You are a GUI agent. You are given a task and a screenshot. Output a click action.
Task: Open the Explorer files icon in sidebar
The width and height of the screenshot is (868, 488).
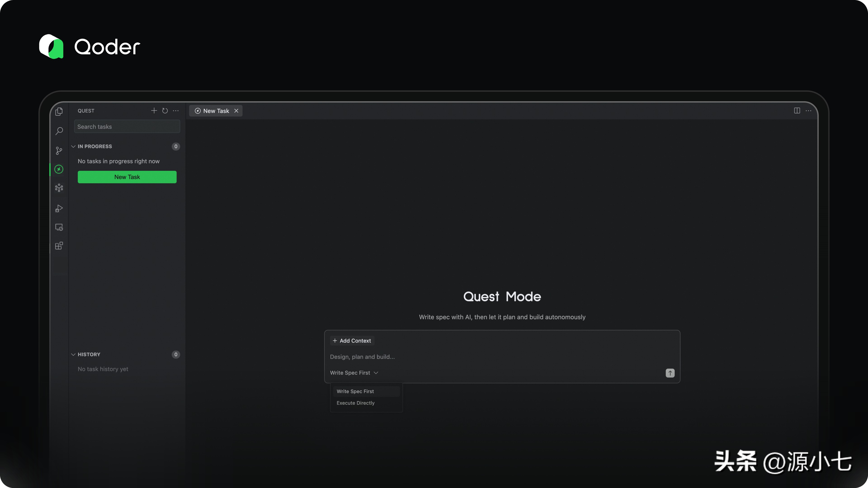point(59,111)
